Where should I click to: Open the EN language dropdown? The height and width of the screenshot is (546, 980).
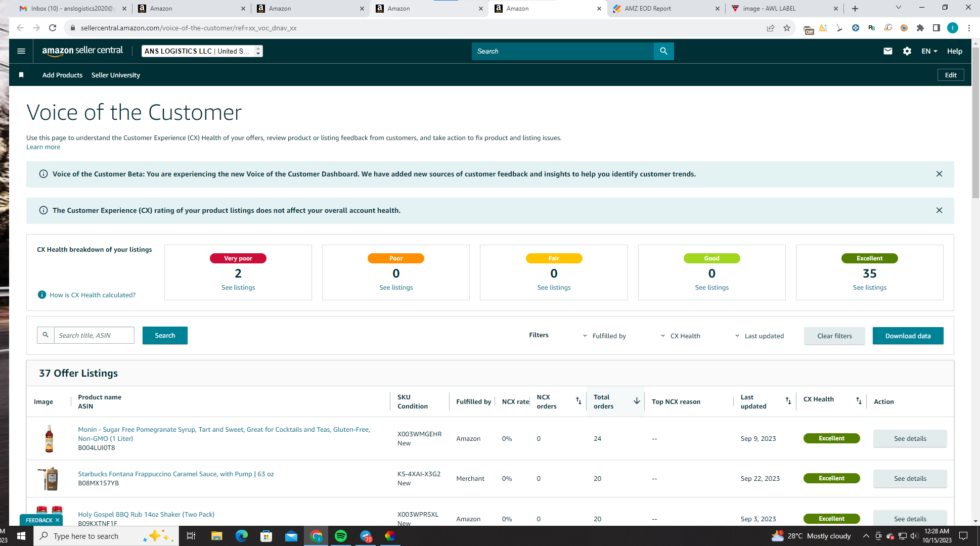coord(929,51)
